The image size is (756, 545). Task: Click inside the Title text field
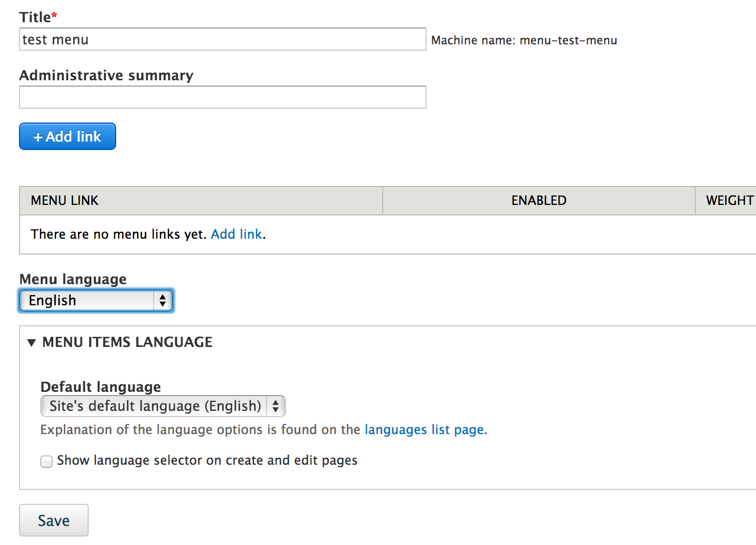222,39
